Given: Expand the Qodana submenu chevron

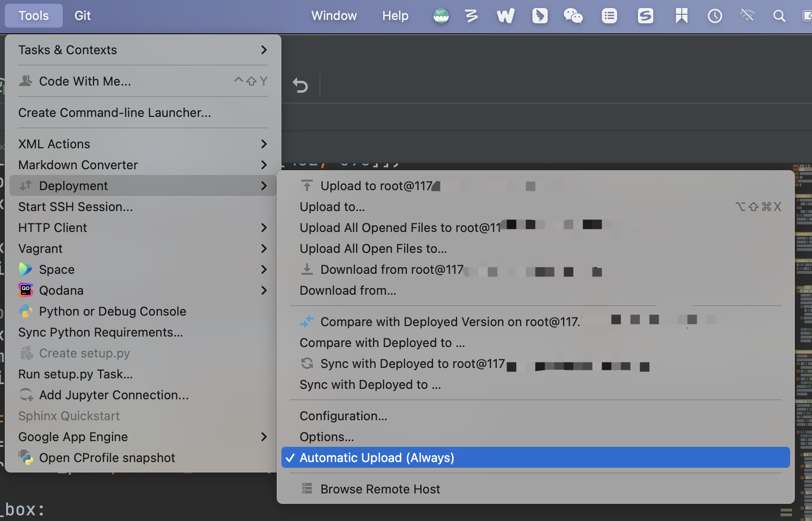Looking at the screenshot, I should [264, 290].
